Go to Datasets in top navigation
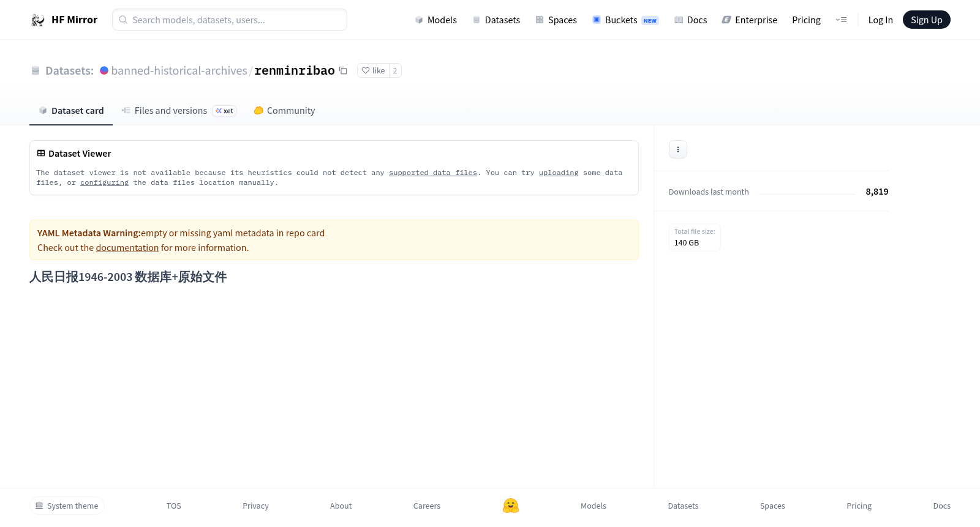 [496, 20]
